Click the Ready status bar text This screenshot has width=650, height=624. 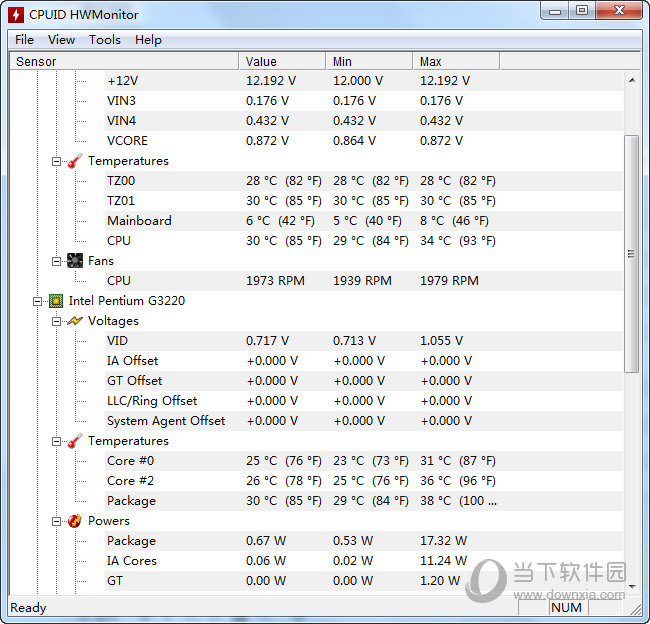[28, 608]
